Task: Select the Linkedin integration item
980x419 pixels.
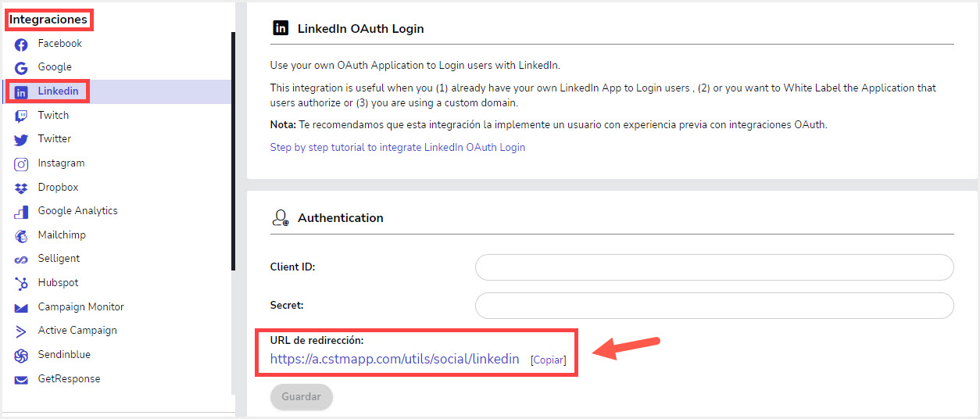Action: point(117,91)
